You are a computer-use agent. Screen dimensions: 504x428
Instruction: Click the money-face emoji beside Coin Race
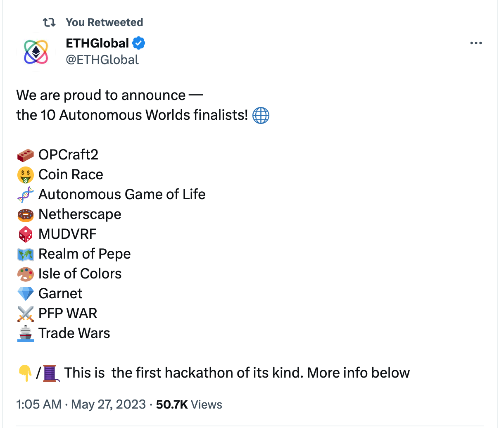(26, 175)
